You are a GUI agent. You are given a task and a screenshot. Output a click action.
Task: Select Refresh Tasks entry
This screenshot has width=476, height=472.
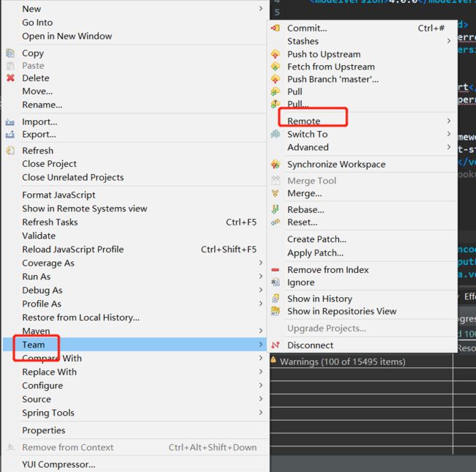50,222
